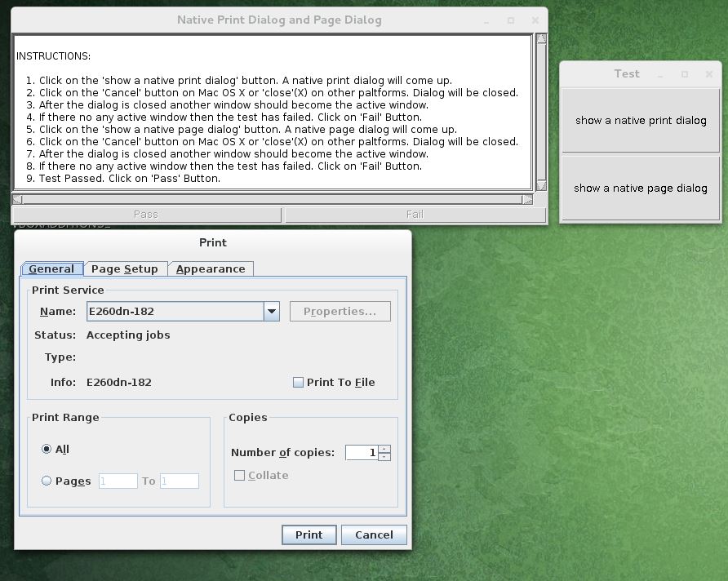The image size is (728, 581).
Task: Enable the Print To File checkbox
Action: click(x=299, y=383)
